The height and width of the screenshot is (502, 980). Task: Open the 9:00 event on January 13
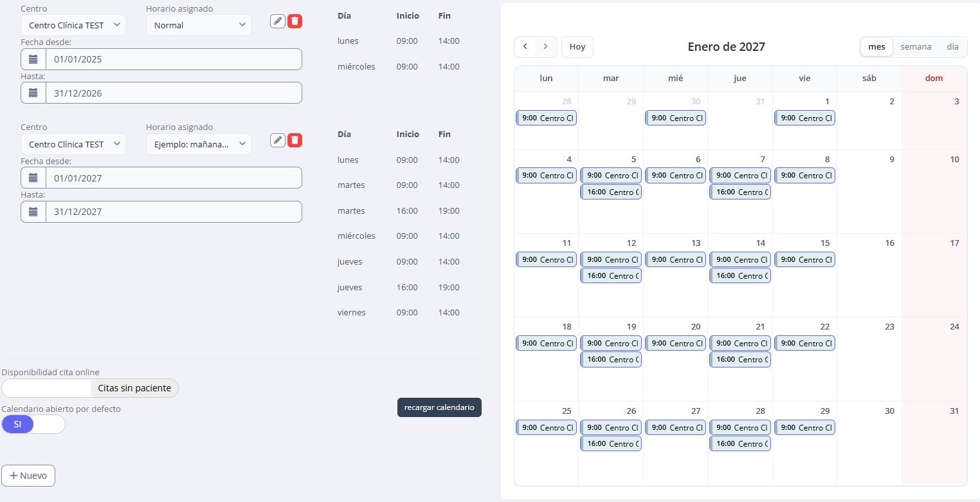point(675,259)
